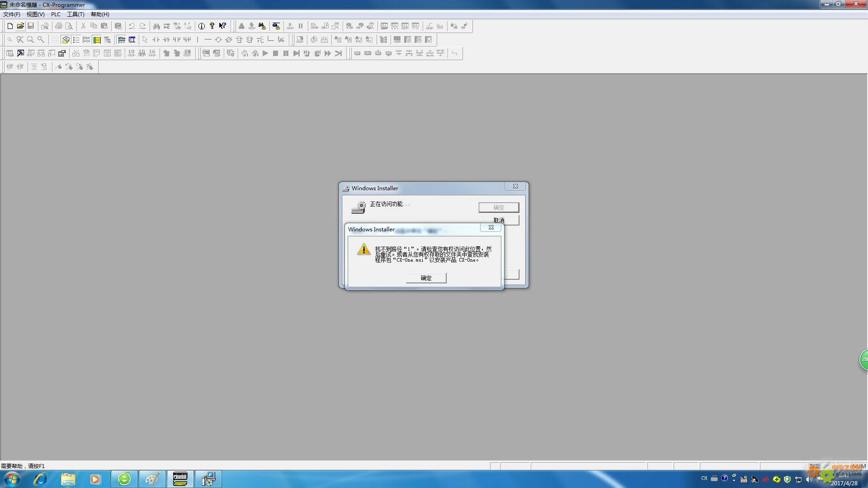Select the New Horizontal line tool
This screenshot has height=488, width=868.
[x=208, y=40]
